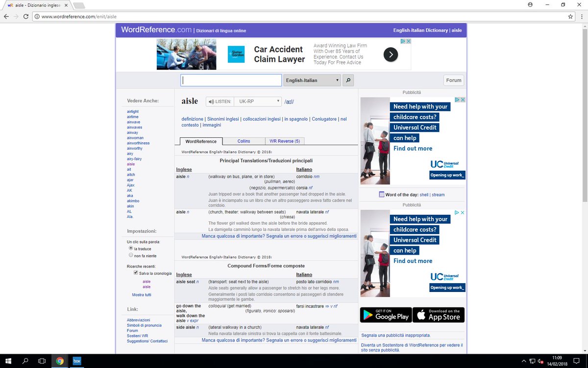Open the English-Italian language dropdown
The image size is (588, 368).
tap(312, 80)
